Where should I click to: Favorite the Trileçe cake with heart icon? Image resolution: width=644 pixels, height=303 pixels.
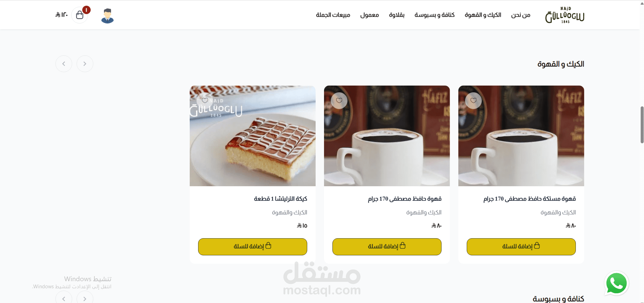[x=205, y=100]
